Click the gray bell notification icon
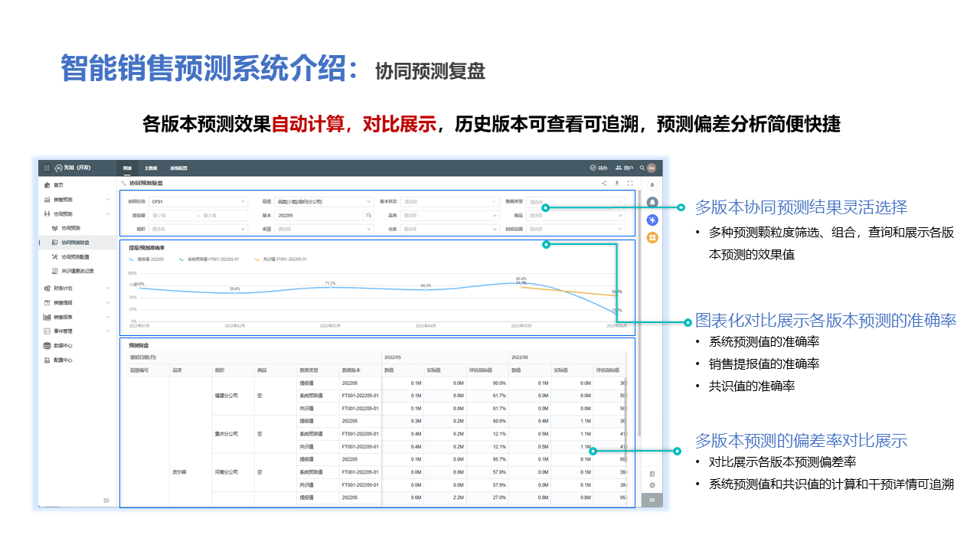980x551 pixels. click(x=652, y=202)
